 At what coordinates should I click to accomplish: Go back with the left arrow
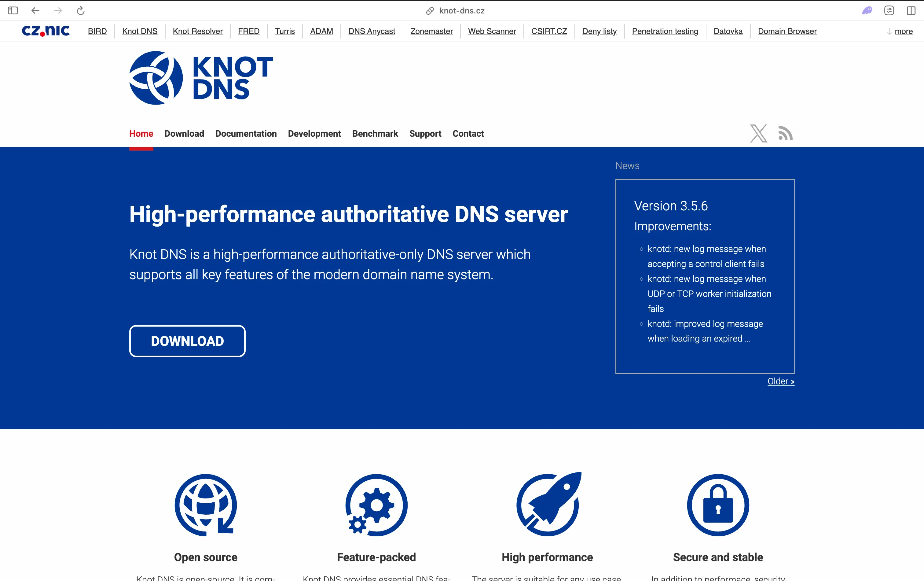[35, 10]
